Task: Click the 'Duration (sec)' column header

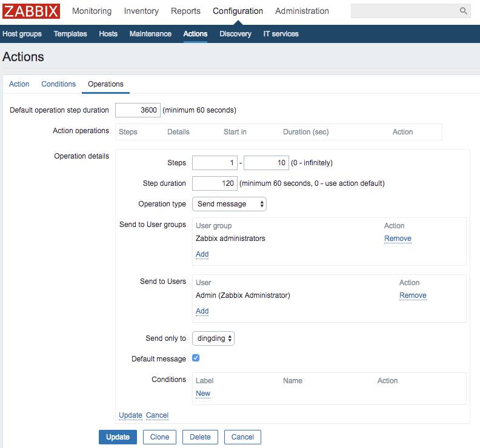Action: tap(306, 132)
